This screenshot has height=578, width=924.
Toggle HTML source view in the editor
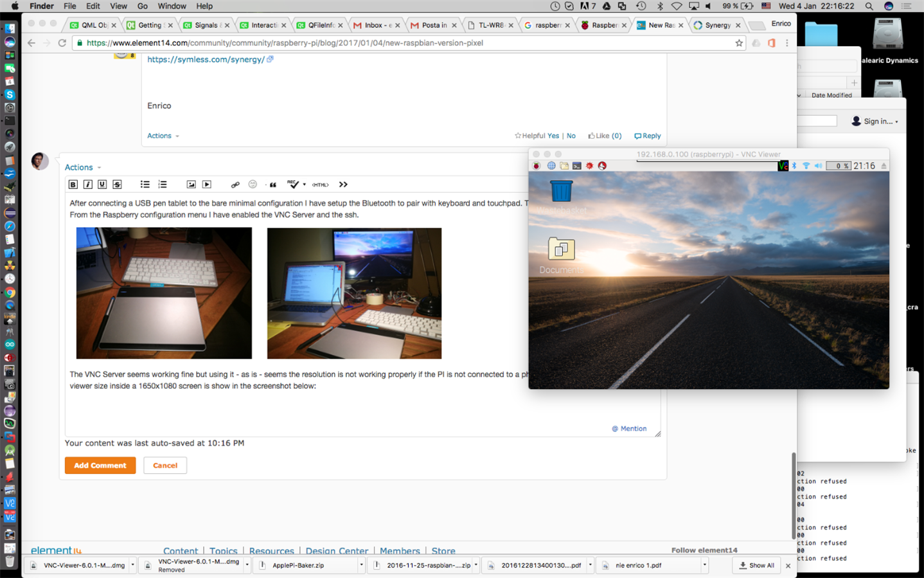click(320, 185)
